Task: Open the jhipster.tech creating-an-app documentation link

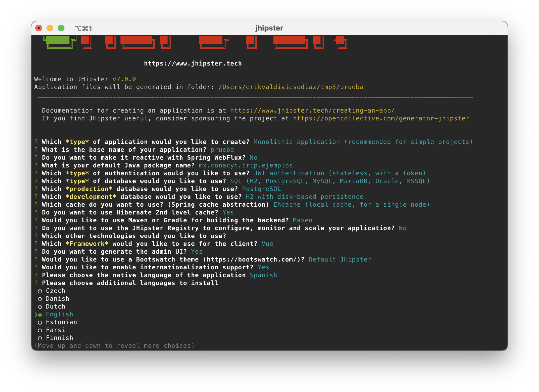Action: 312,111
